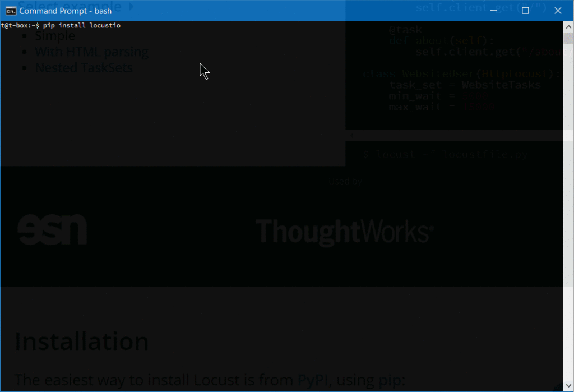
Task: Minimize the Command Prompt window
Action: coord(493,11)
